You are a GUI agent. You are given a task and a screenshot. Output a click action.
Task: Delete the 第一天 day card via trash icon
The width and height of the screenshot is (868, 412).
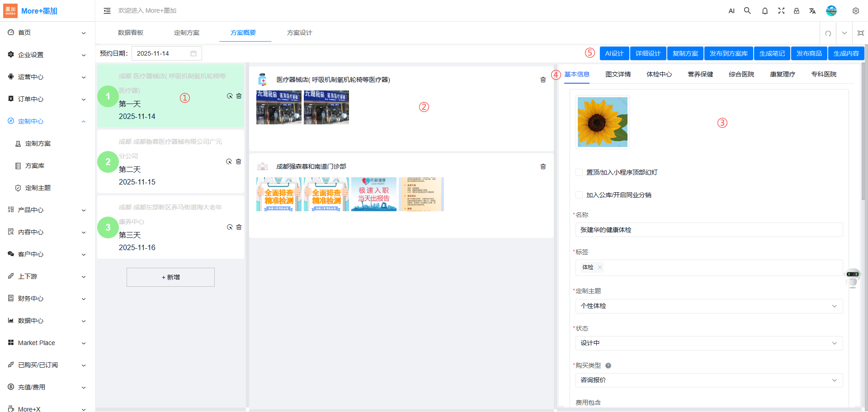coord(239,96)
